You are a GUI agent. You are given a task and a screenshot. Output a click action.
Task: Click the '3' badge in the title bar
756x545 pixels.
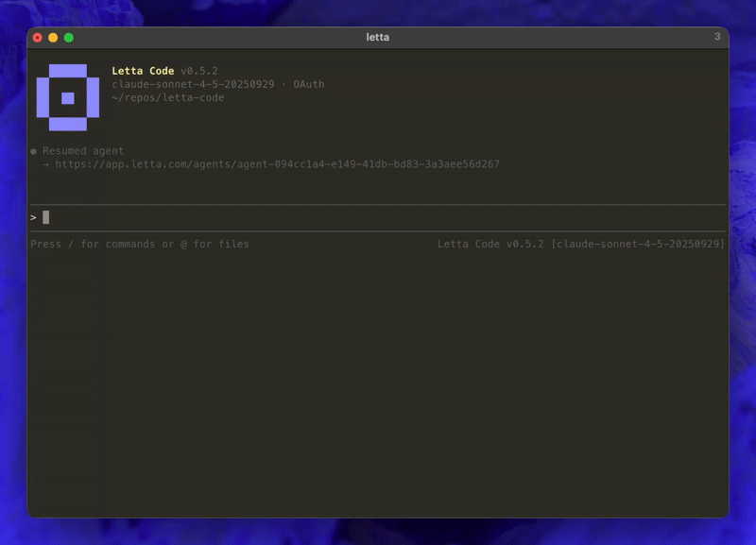click(x=716, y=36)
